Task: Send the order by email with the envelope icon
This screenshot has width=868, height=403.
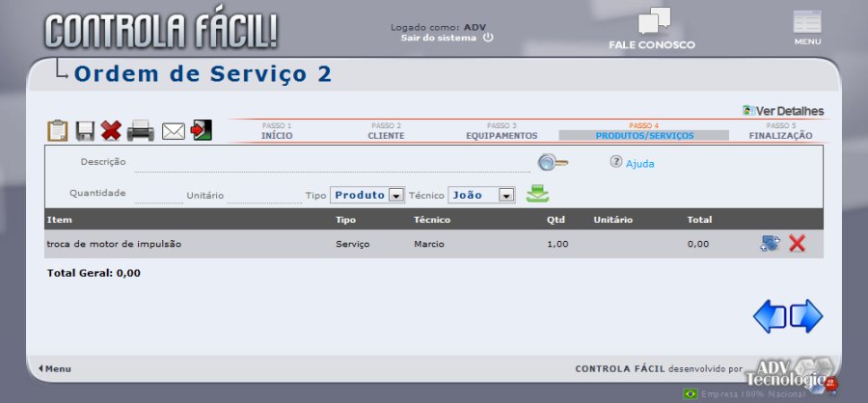Action: 173,131
